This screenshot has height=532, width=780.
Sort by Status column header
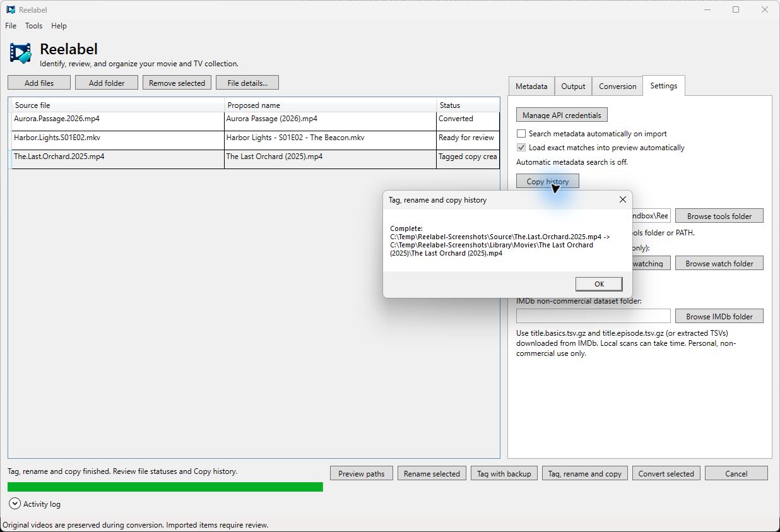(x=468, y=105)
